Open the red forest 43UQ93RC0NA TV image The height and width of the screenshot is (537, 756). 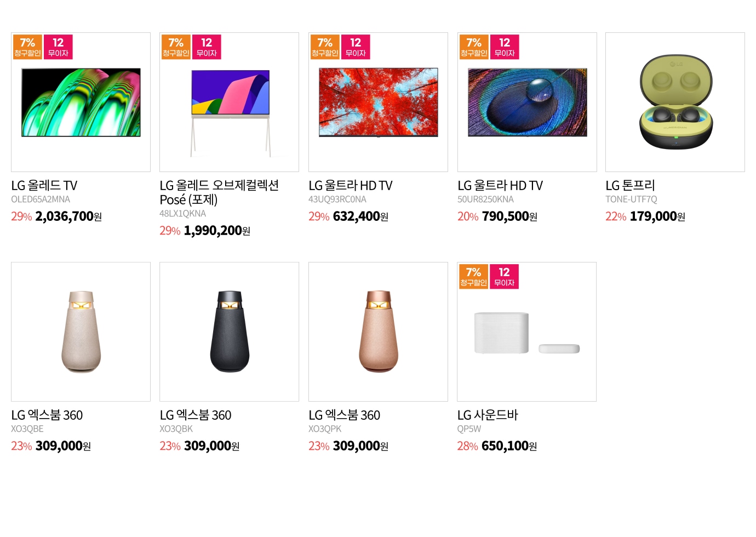[x=378, y=102]
